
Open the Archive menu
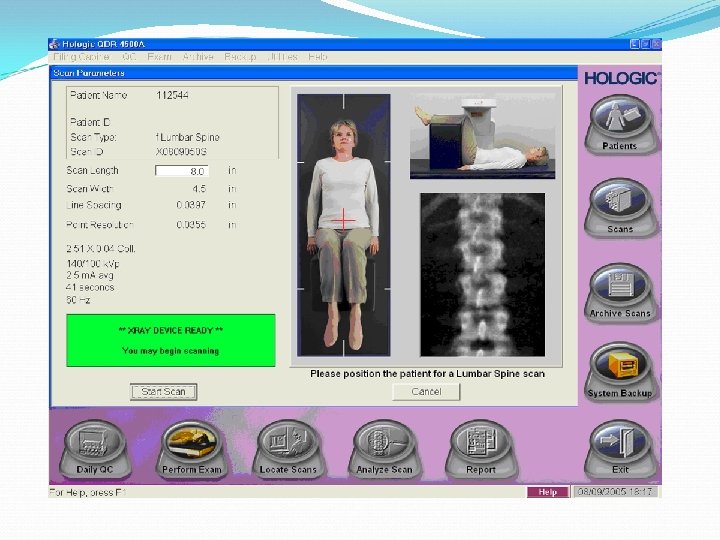pos(198,57)
